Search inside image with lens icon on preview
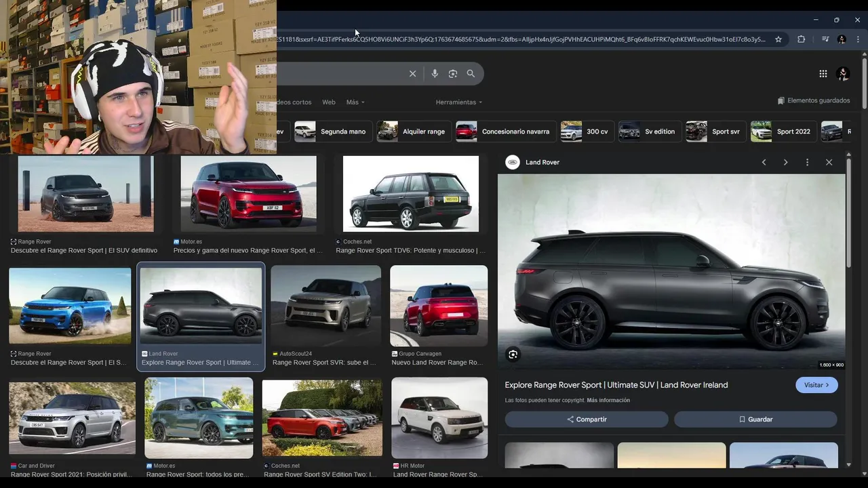This screenshot has height=488, width=868. (x=513, y=354)
